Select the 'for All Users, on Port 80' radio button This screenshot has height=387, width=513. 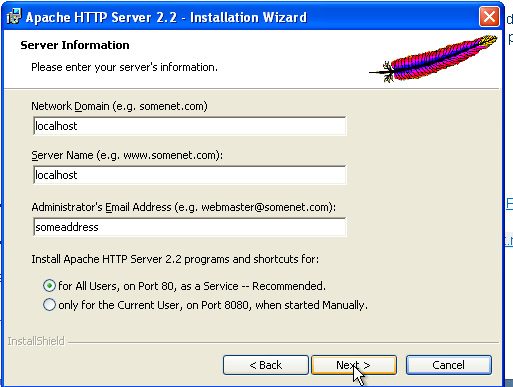coord(49,286)
